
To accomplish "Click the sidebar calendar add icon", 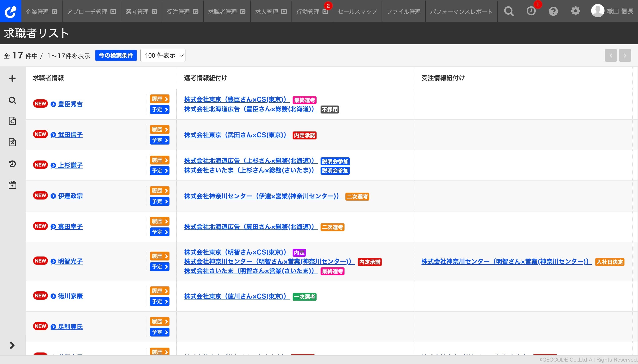I will point(12,185).
